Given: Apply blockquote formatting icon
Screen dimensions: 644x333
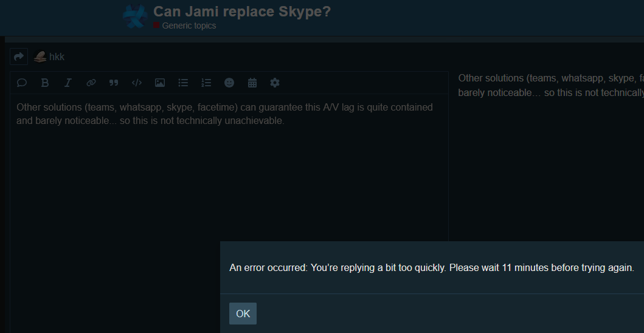Looking at the screenshot, I should (x=114, y=83).
